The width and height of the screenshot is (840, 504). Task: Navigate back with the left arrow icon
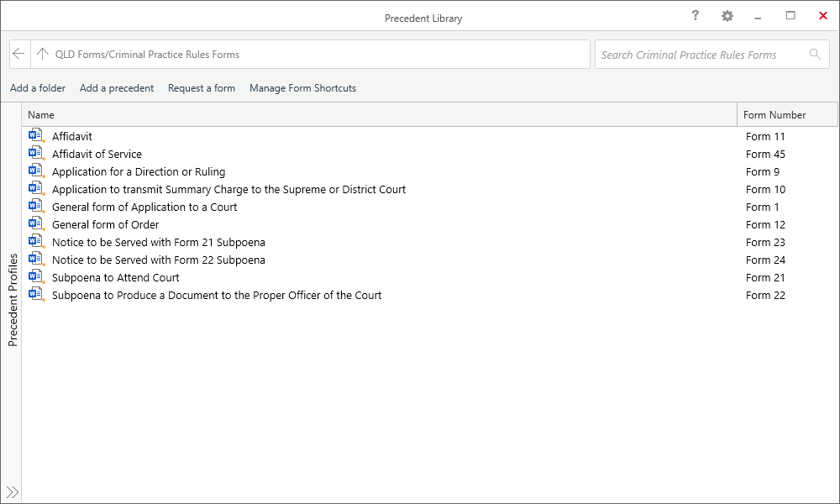[18, 54]
